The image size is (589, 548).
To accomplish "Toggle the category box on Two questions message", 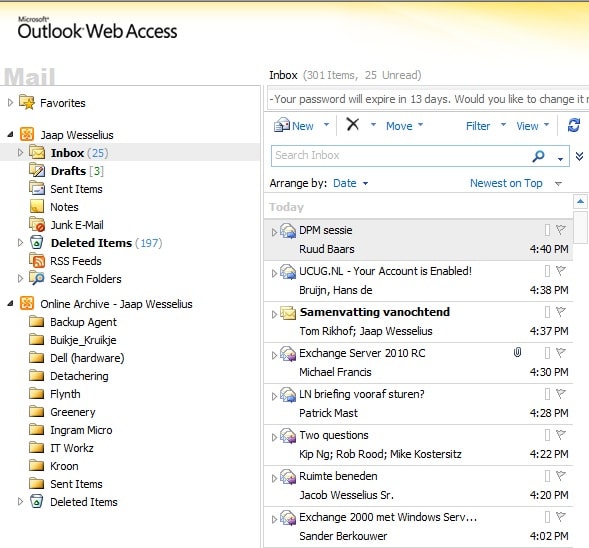I will coord(547,435).
